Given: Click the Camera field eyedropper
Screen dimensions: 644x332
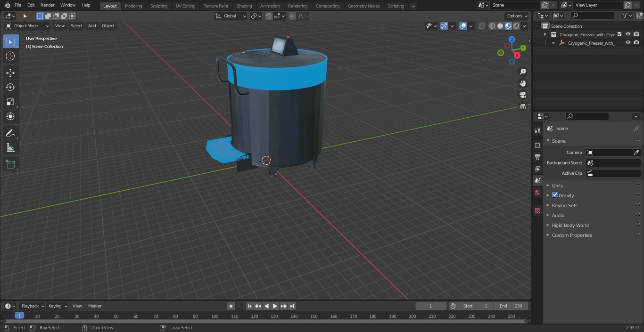Looking at the screenshot, I should (636, 153).
